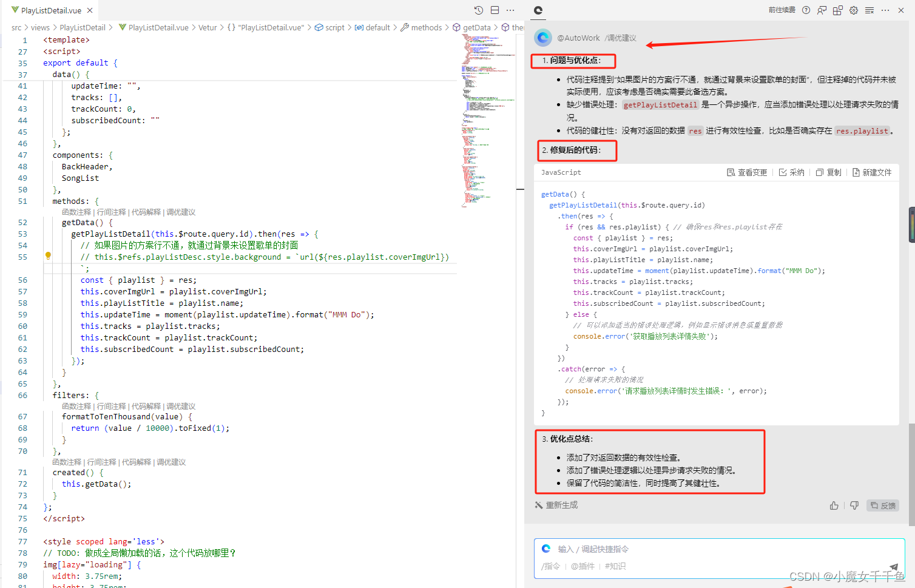Viewport: 915px width, 588px height.
Task: Click the 'components: {' line 47
Action: pyautogui.click(x=83, y=155)
